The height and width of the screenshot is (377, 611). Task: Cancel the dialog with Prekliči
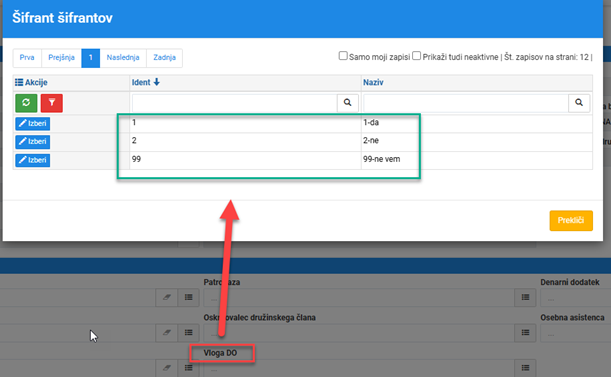coord(571,221)
